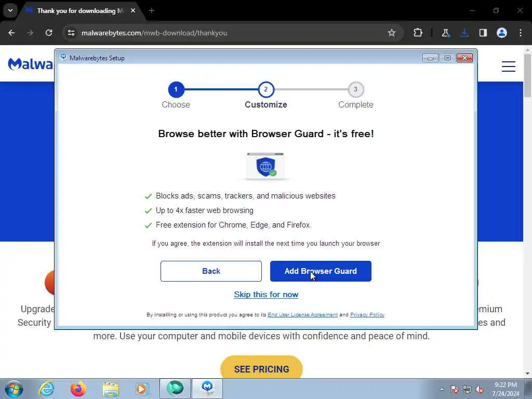The width and height of the screenshot is (532, 399).
Task: Go back with the Back button
Action: 211,271
